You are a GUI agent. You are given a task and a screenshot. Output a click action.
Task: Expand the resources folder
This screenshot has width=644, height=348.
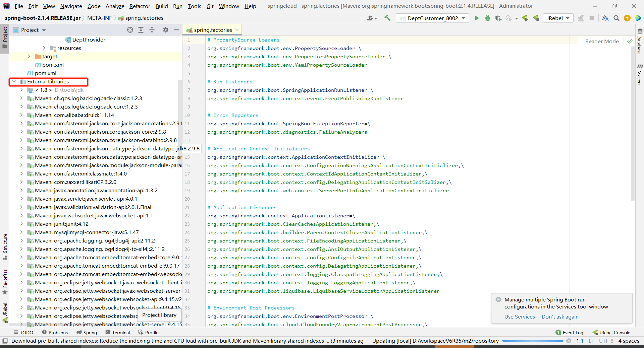[x=44, y=48]
